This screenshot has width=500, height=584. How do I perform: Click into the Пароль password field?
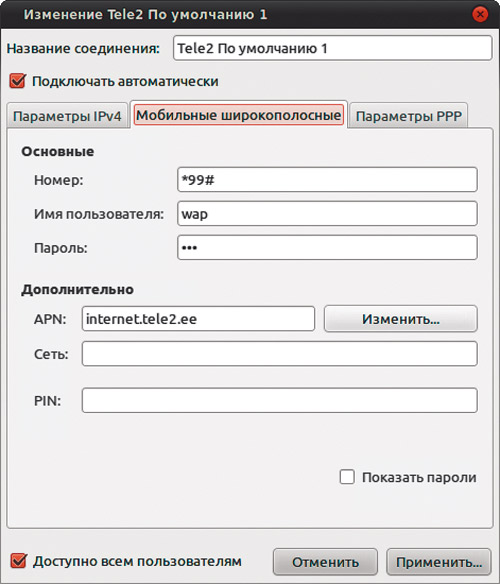point(327,248)
